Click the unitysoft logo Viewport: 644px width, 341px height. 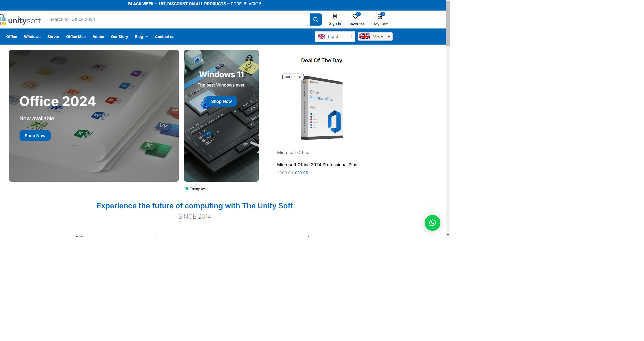click(21, 20)
